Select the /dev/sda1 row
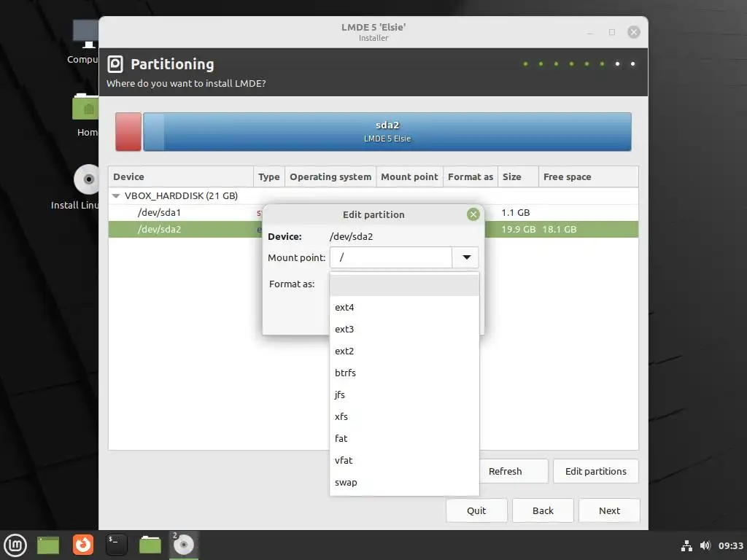 373,212
